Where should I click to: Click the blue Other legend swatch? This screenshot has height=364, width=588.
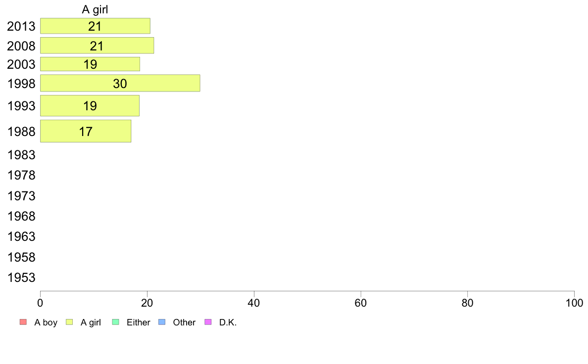coord(162,322)
